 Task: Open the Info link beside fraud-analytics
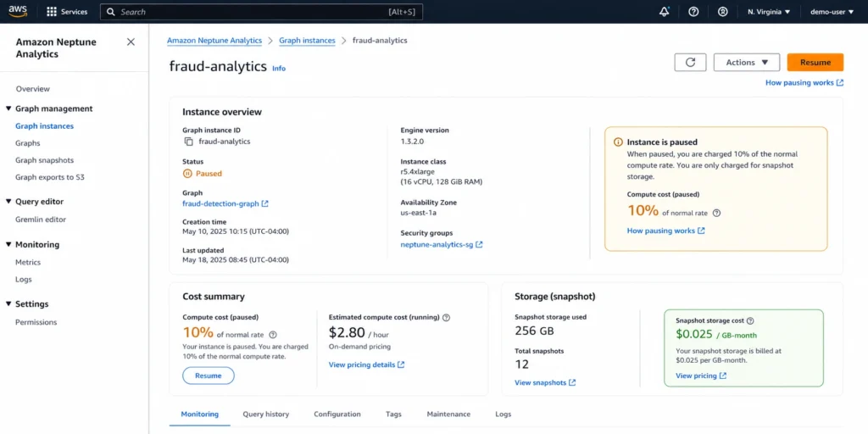coord(279,68)
